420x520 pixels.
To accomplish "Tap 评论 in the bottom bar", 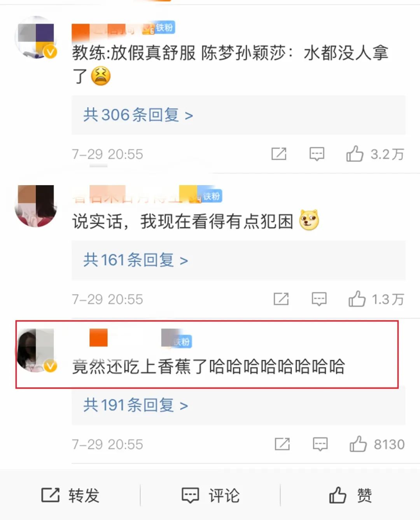I will (x=210, y=495).
